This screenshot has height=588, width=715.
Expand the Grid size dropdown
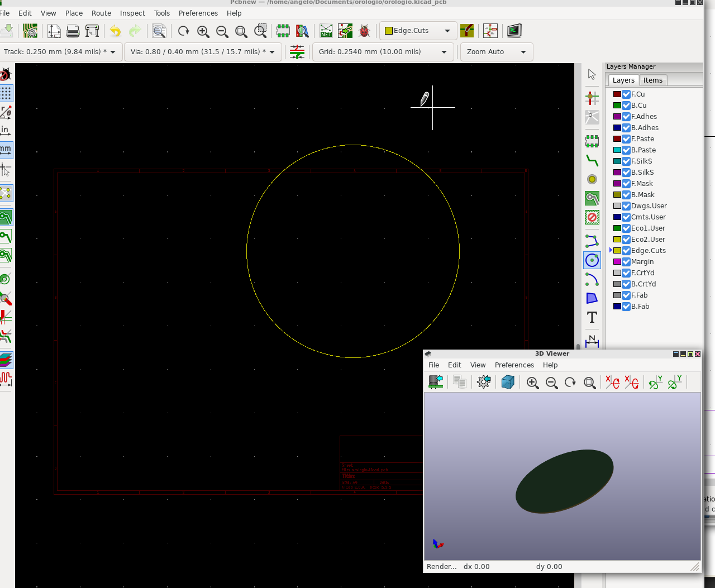pyautogui.click(x=383, y=52)
